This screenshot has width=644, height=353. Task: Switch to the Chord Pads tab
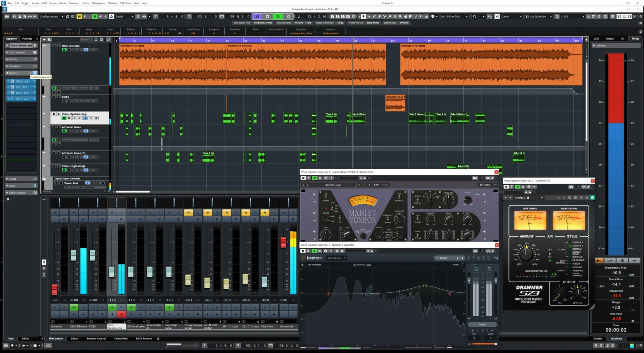(121, 338)
